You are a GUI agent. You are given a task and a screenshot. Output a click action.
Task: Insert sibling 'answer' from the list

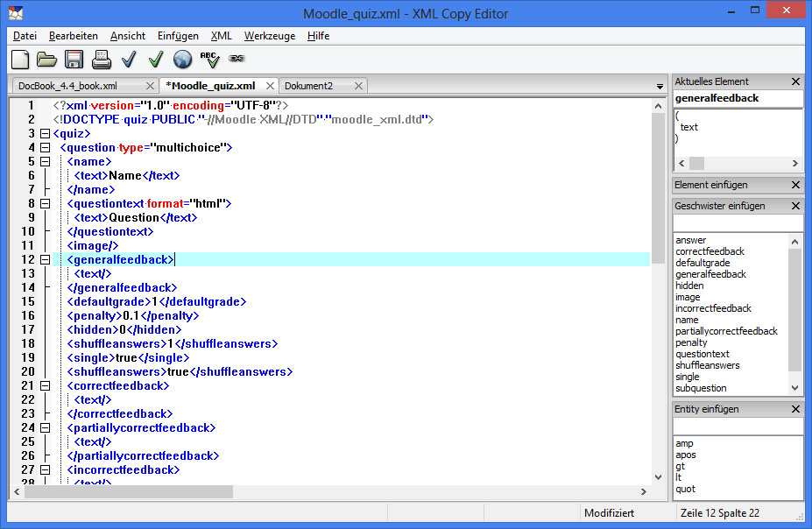click(690, 240)
